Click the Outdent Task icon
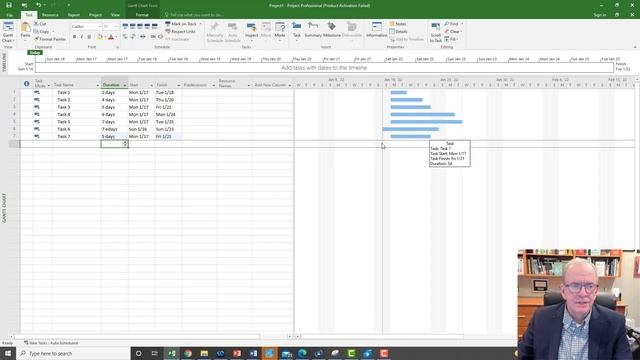The height and width of the screenshot is (360, 640). coord(125,37)
